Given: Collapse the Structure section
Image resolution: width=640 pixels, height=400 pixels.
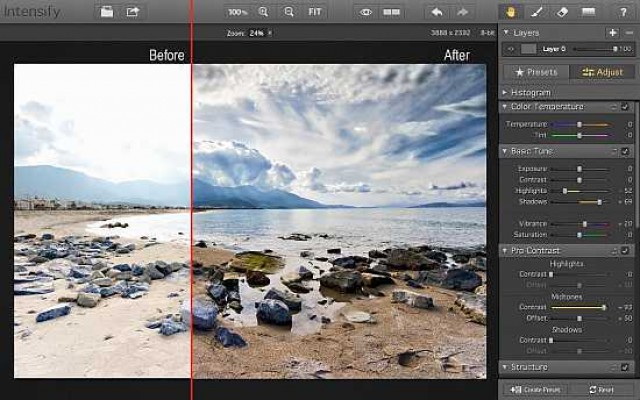Looking at the screenshot, I should tap(506, 367).
